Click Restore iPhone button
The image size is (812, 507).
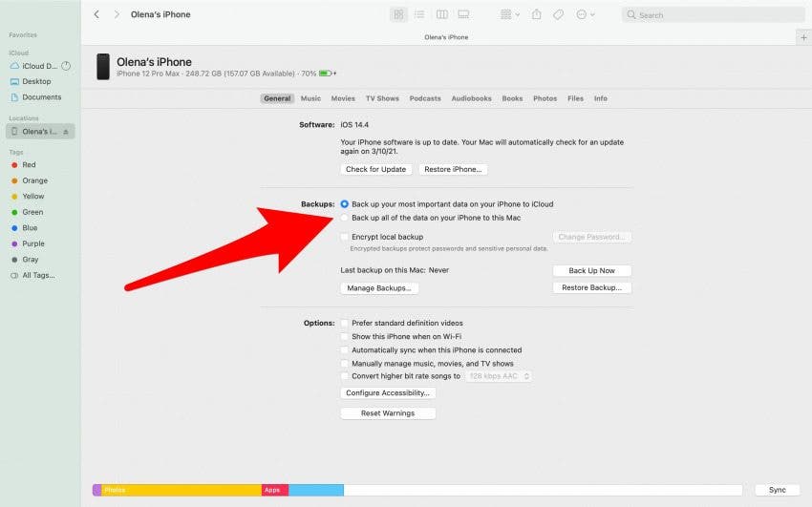(x=453, y=169)
